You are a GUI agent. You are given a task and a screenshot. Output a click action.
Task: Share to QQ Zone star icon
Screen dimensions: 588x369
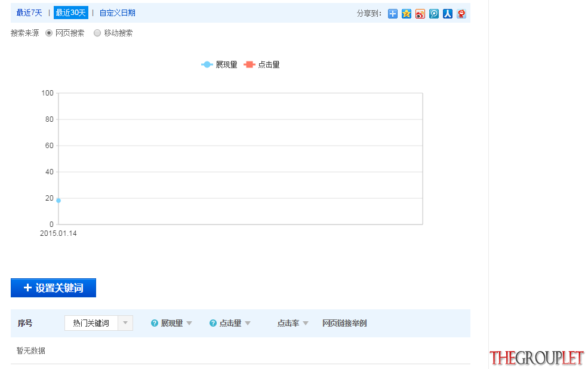pyautogui.click(x=406, y=14)
